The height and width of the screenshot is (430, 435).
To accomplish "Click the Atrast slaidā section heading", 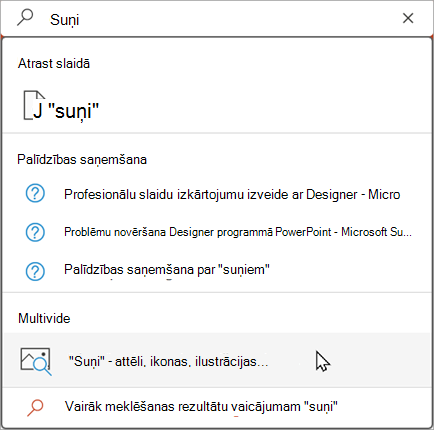I will point(54,63).
